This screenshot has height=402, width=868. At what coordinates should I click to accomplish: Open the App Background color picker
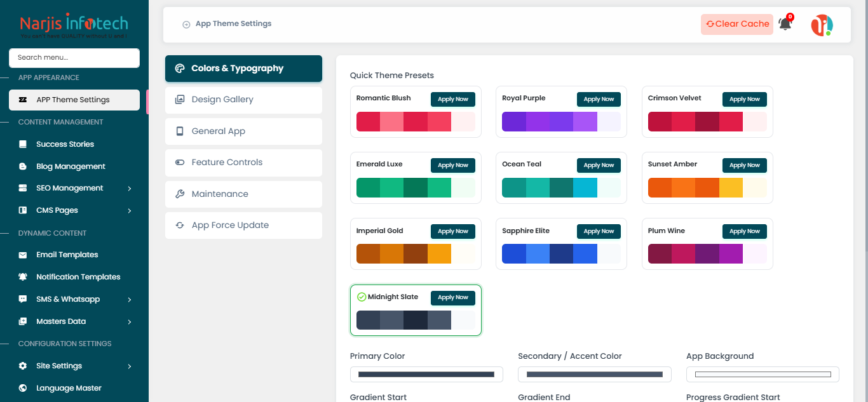point(763,375)
